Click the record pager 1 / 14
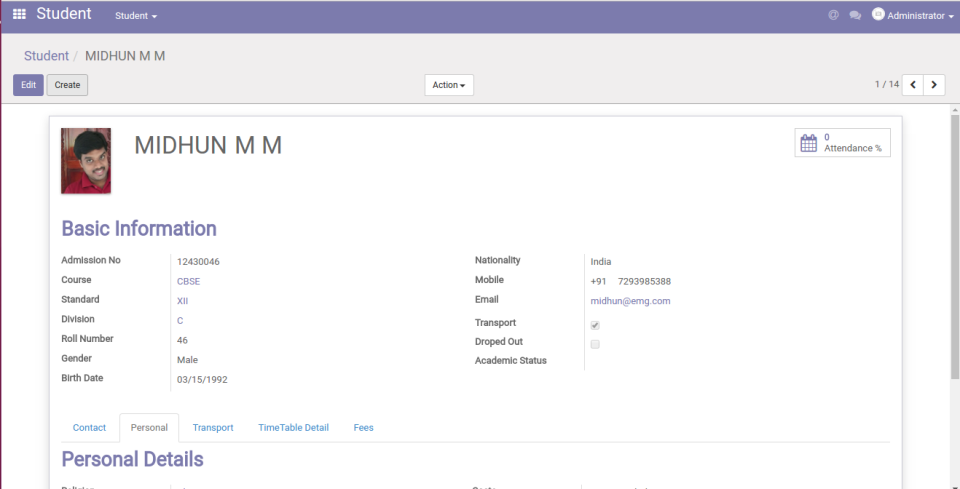This screenshot has height=489, width=960. [x=887, y=84]
